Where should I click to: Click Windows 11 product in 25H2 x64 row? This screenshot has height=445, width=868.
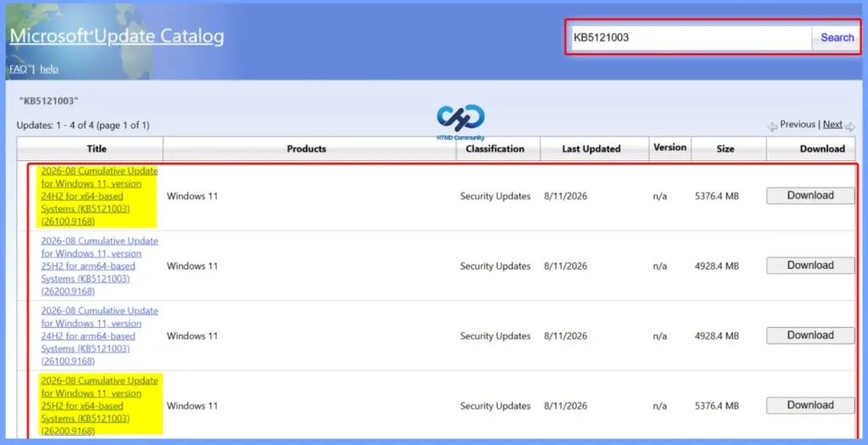pyautogui.click(x=192, y=406)
